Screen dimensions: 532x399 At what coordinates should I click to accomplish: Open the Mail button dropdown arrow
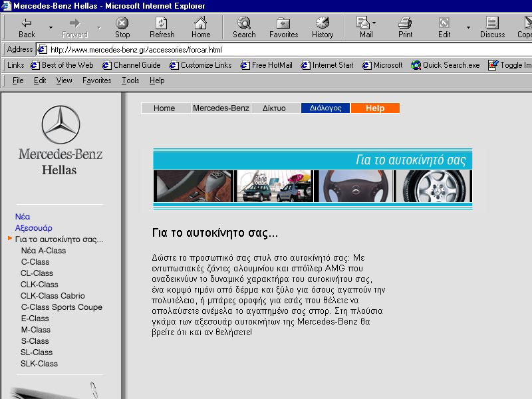pos(374,23)
